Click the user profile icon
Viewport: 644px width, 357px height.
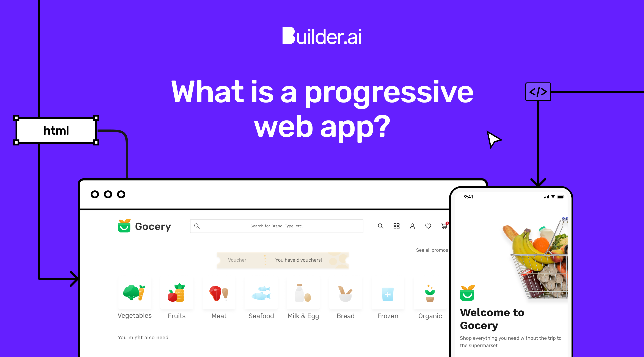pos(411,226)
